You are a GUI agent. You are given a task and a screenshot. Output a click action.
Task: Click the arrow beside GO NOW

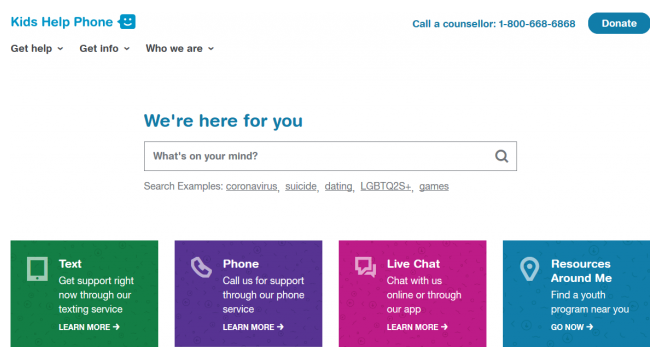tap(590, 327)
